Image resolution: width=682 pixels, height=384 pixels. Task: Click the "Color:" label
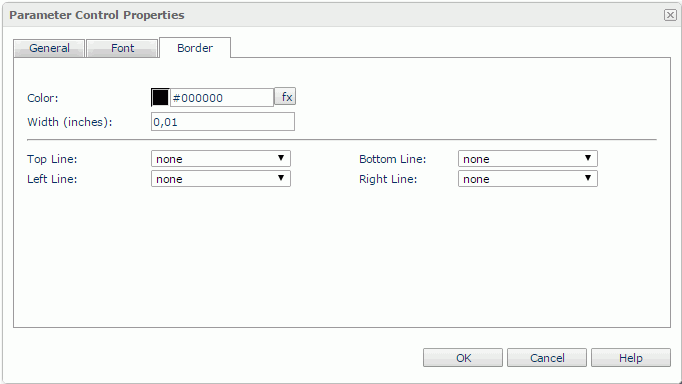tap(43, 98)
